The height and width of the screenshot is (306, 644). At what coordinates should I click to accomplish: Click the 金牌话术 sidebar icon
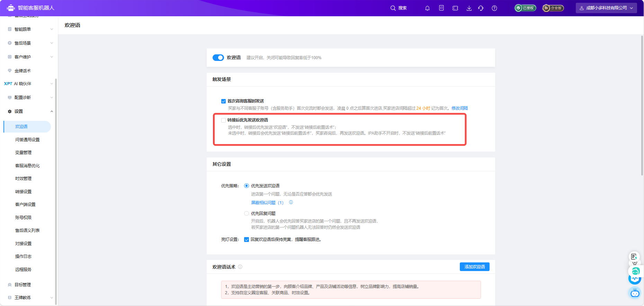10,71
